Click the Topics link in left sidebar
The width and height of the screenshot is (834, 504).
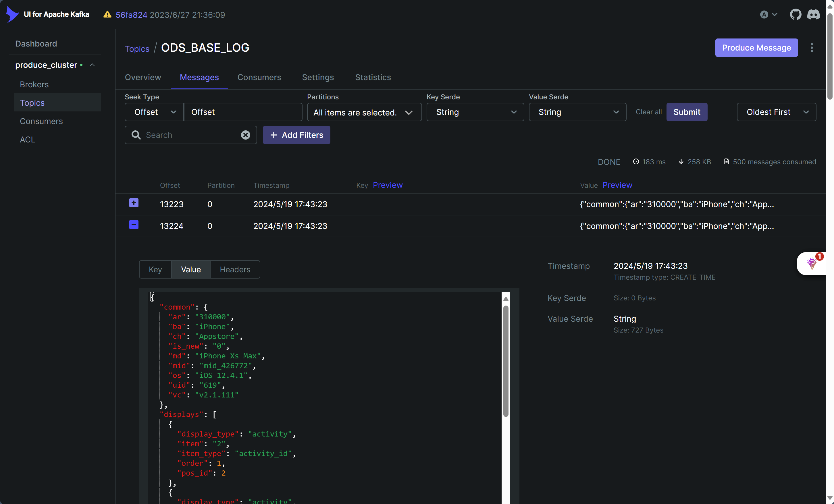click(32, 103)
